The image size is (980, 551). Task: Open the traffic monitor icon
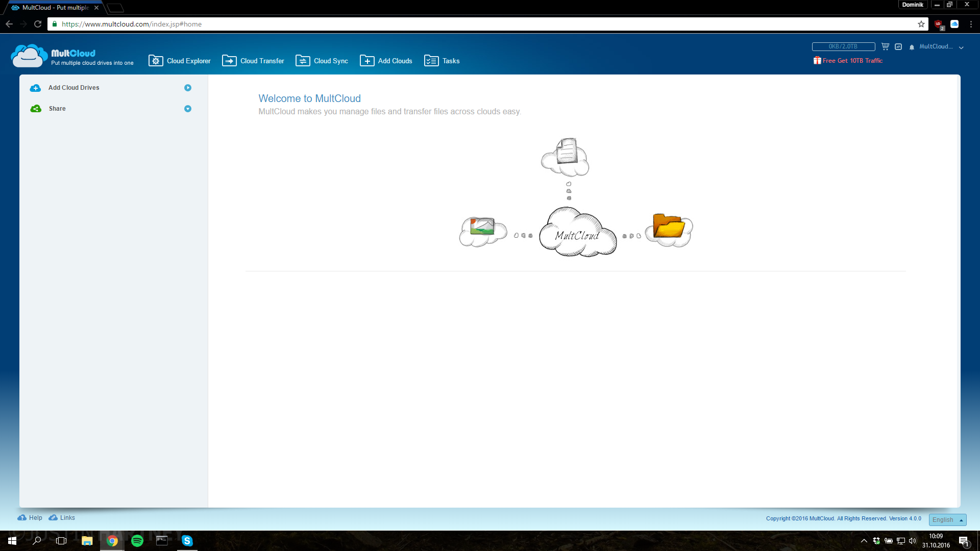tap(898, 46)
